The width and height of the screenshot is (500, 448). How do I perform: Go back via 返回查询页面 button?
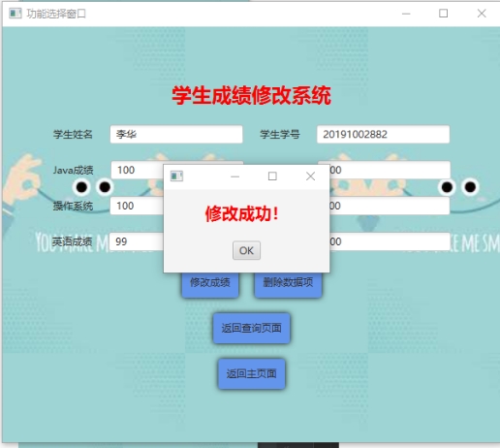tap(251, 328)
